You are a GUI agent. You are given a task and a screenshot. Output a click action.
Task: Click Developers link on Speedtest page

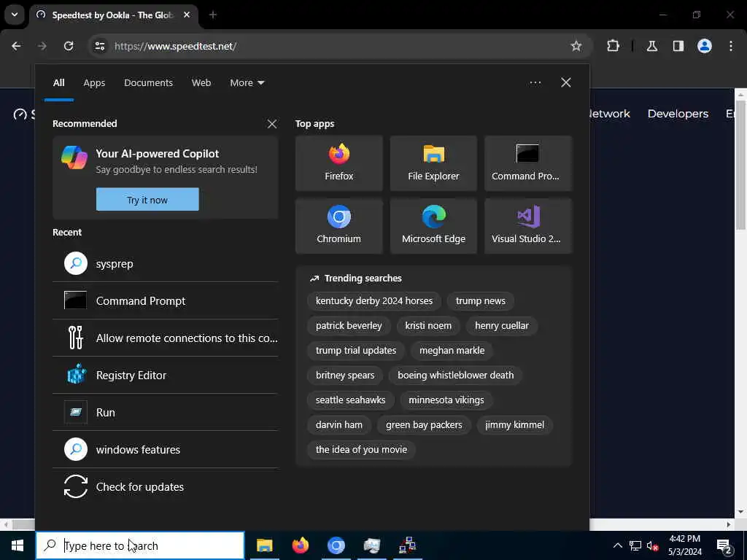[678, 114]
